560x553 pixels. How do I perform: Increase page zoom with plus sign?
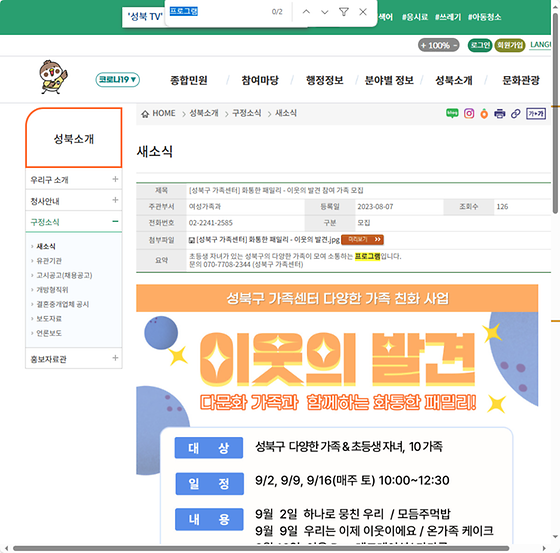(424, 45)
